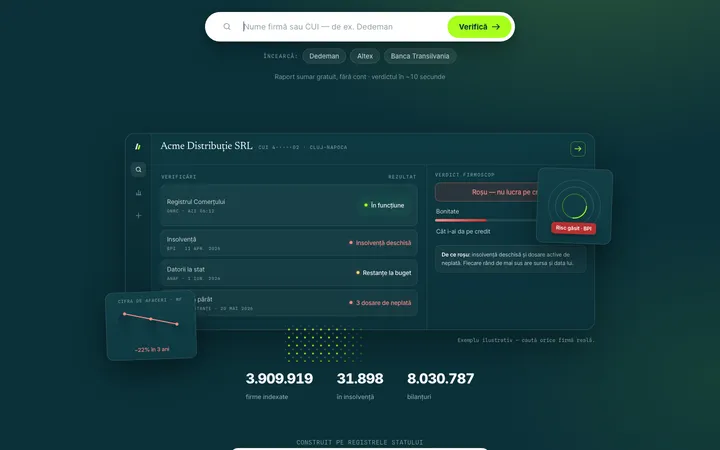
Task: Click the 8.030.787 bilanțuri stat
Action: coord(440,386)
